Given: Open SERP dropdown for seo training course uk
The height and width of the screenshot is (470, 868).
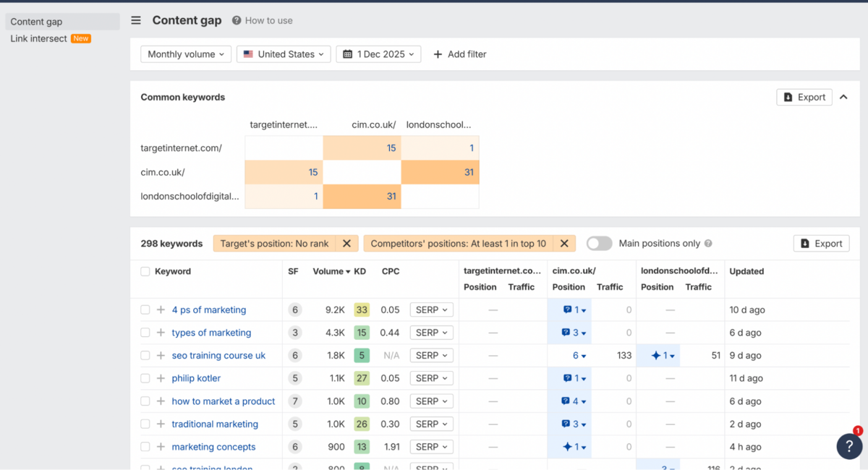Looking at the screenshot, I should (x=432, y=355).
